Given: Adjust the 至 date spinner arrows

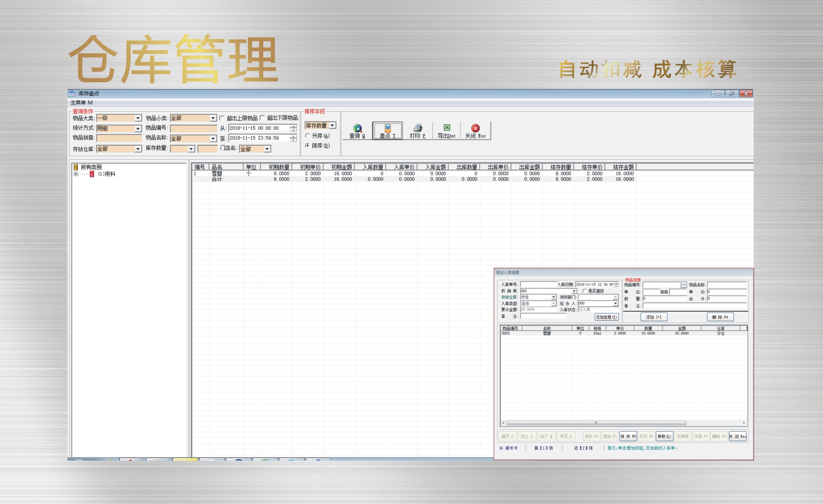Looking at the screenshot, I should coord(293,138).
